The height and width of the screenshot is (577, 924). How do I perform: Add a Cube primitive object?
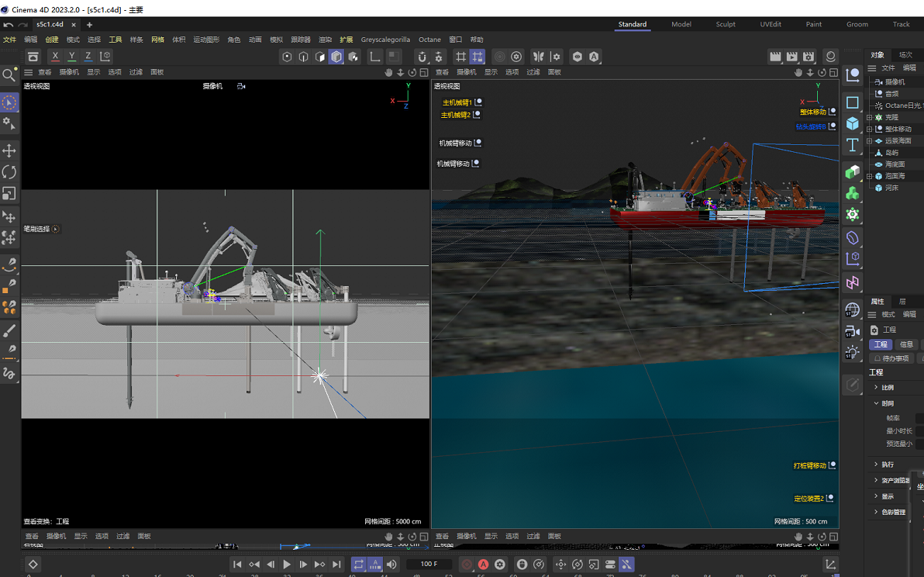(x=852, y=123)
